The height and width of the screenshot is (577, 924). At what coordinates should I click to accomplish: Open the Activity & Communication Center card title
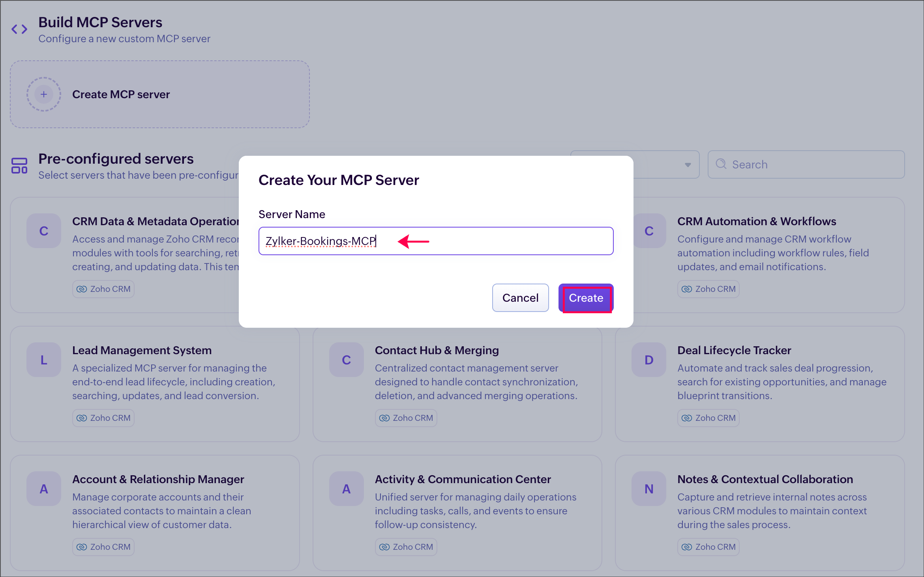463,479
